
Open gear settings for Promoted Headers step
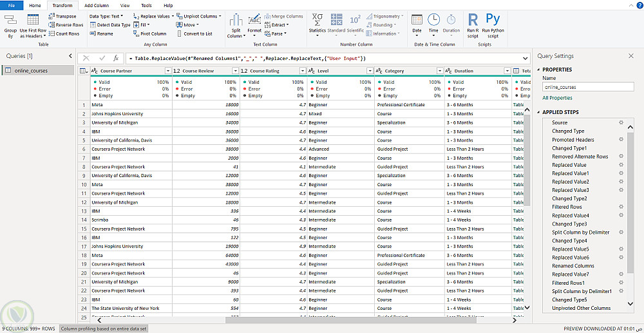coord(621,139)
